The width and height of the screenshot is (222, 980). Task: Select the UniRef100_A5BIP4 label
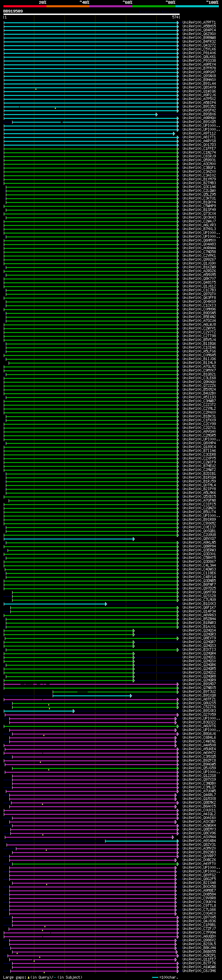pyautogui.click(x=199, y=103)
